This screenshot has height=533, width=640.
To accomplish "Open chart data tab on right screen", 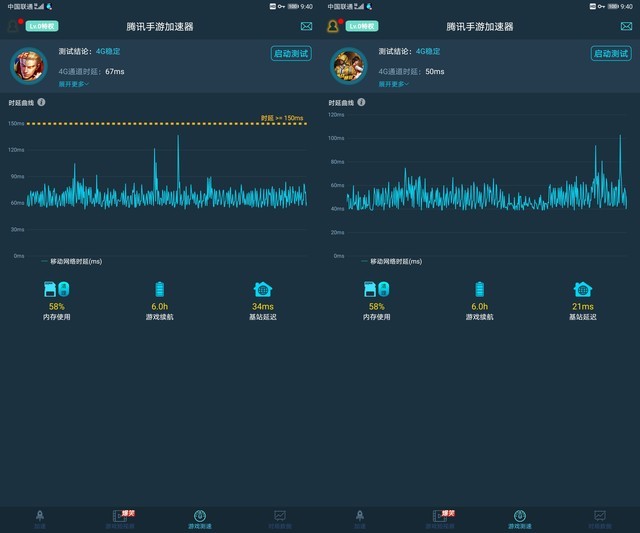I will [600, 520].
